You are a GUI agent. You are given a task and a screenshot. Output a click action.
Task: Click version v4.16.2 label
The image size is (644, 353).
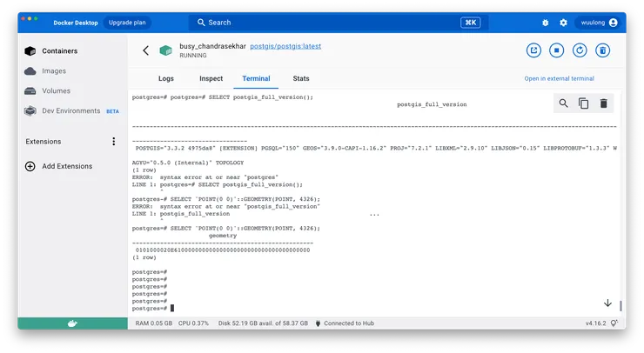[595, 323]
